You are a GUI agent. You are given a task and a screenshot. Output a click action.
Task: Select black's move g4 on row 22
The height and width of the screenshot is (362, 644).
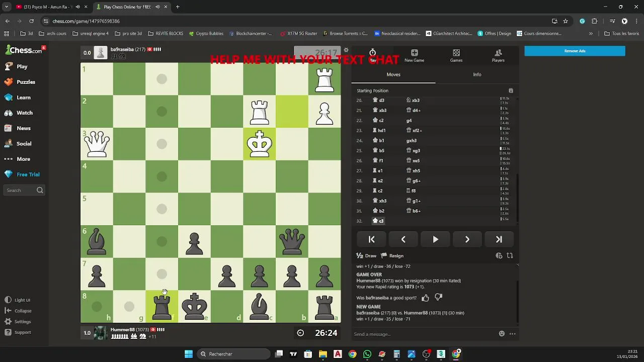409,120
